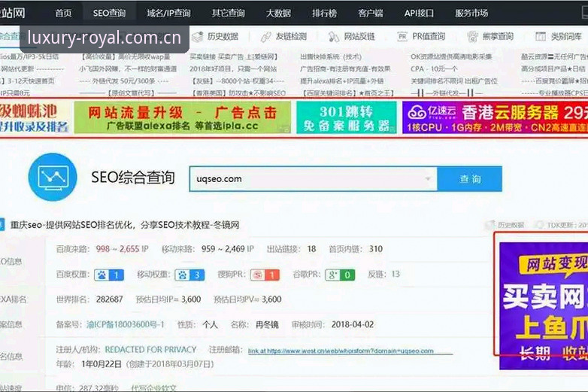Select the CPA - 10元一个 link
This screenshot has width=588, height=392.
click(434, 69)
